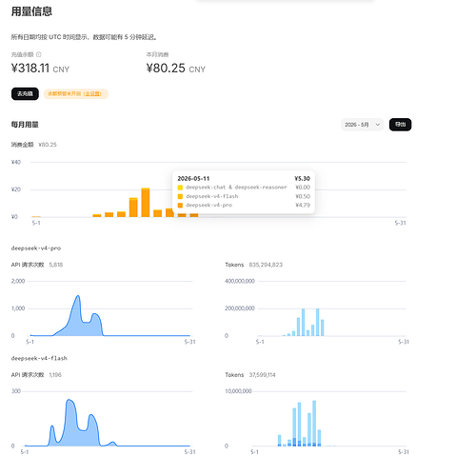
Task: Click the deepseek-v4-pro section heading
Action: [36, 248]
